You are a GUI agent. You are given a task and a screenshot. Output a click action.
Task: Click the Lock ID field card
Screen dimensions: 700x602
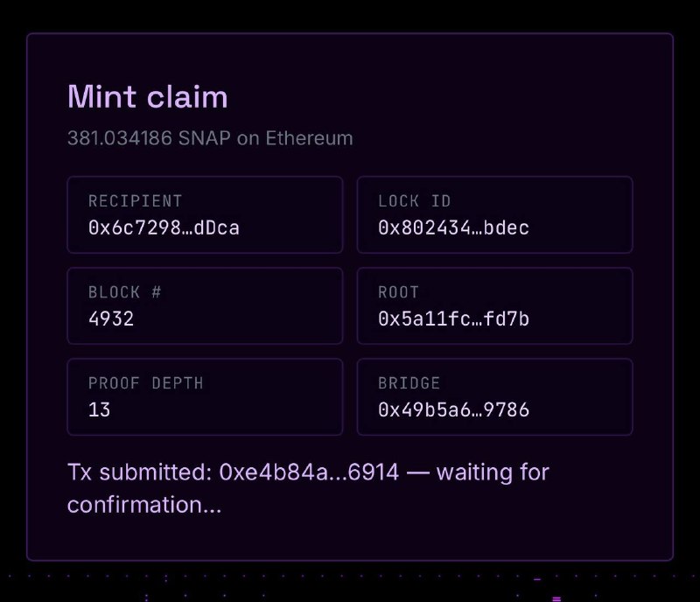[x=494, y=214]
